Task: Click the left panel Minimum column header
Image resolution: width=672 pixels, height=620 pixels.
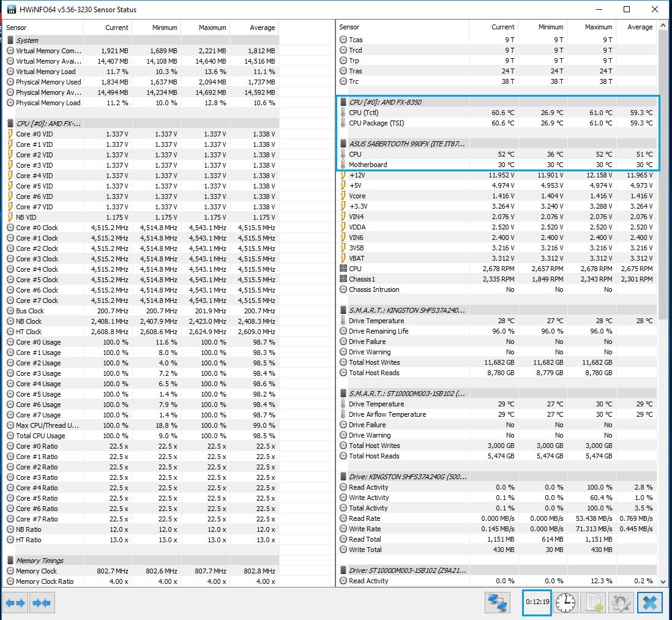Action: click(x=157, y=28)
